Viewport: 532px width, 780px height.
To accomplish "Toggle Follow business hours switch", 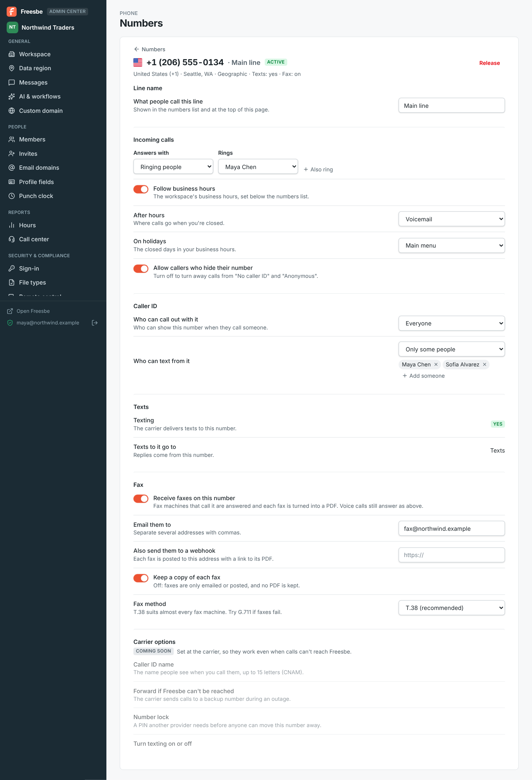I will coord(141,189).
